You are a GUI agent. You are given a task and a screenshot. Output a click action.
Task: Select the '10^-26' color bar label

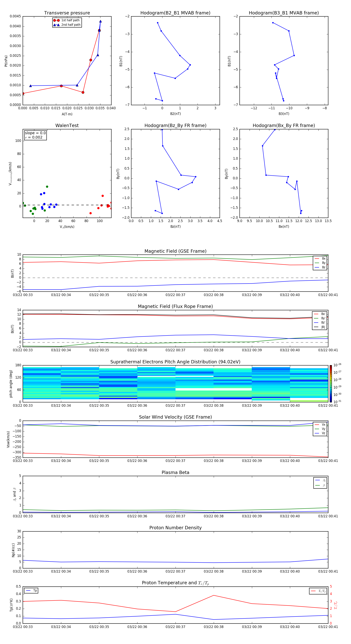[337, 365]
